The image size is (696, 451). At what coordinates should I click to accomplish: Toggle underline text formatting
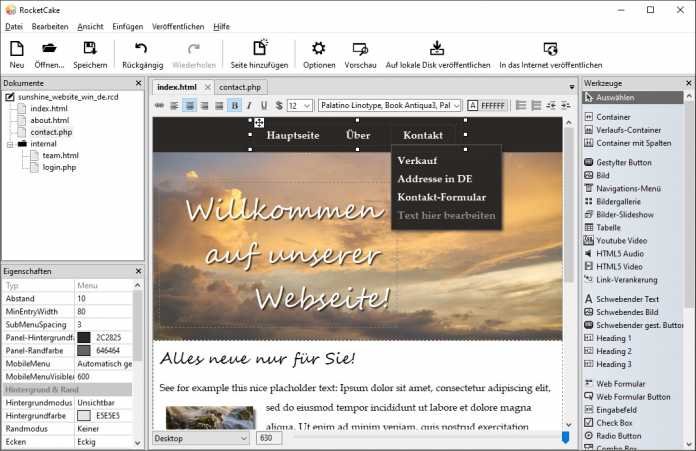[264, 105]
